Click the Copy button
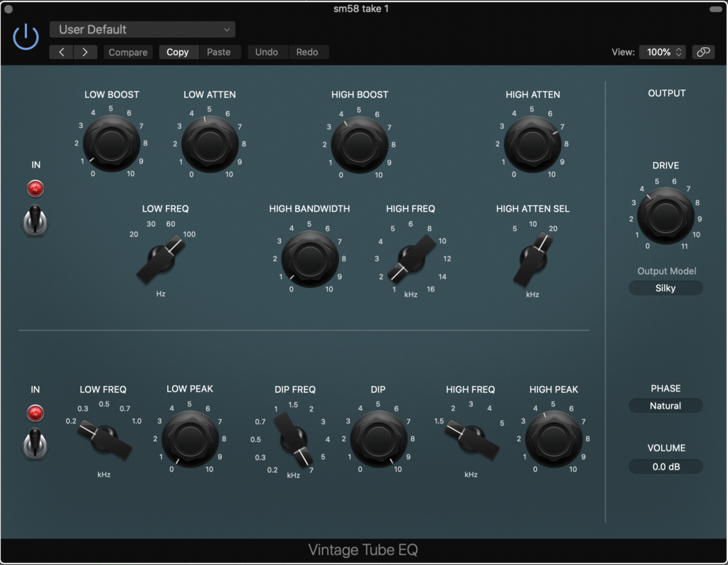This screenshot has width=728, height=565. [178, 52]
